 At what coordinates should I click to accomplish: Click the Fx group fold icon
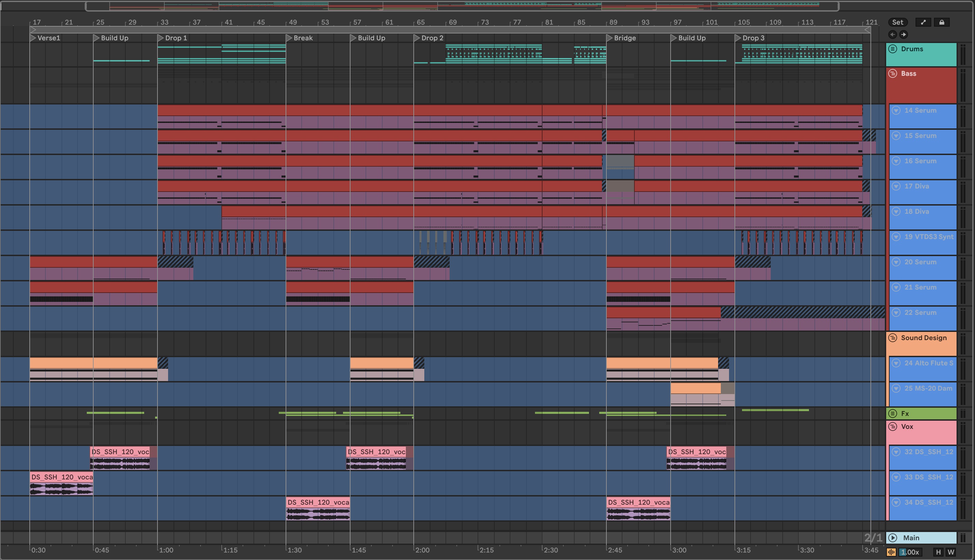(x=893, y=414)
